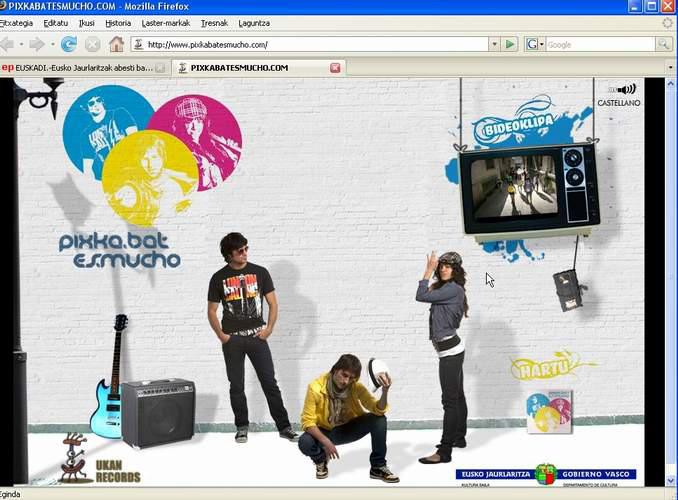Click the magenta circle band member portrait
This screenshot has width=678, height=500.
click(x=203, y=134)
